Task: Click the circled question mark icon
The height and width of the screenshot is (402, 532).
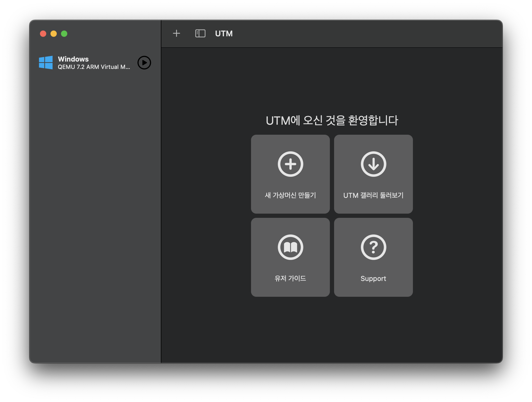Action: [373, 247]
